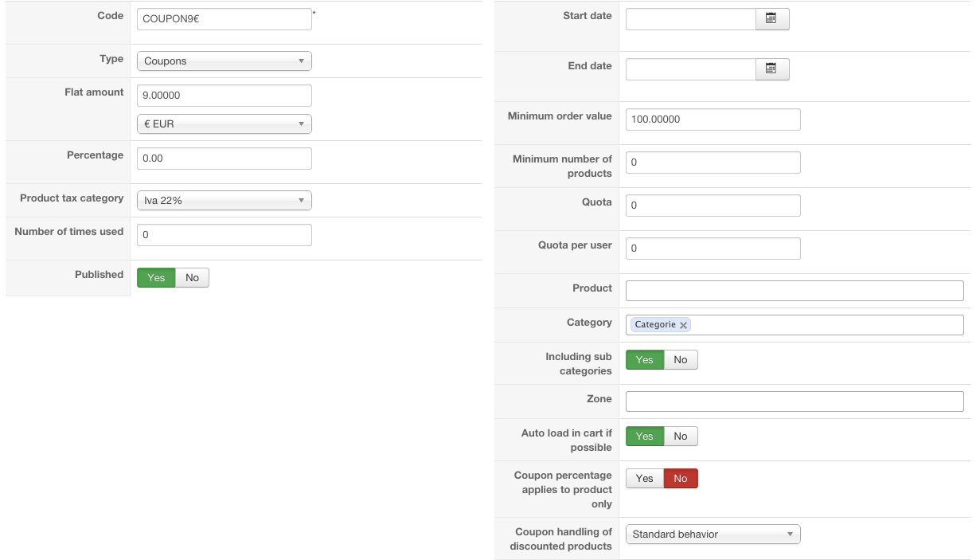Image resolution: width=980 pixels, height=560 pixels.
Task: Set Published to Yes
Action: [156, 277]
